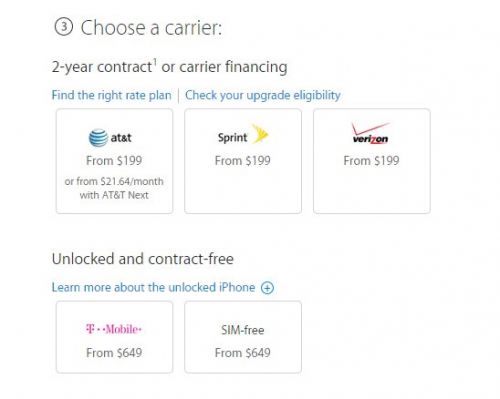500x399 pixels.
Task: Open Check your upgrade eligibility link
Action: pos(263,95)
